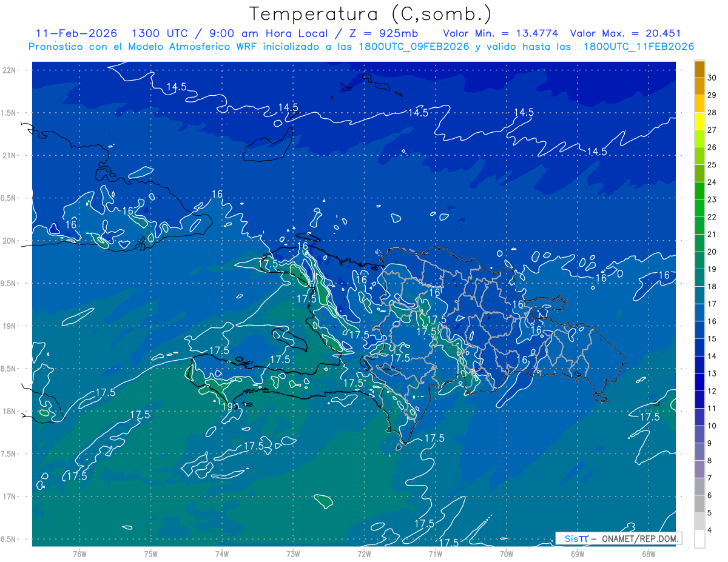This screenshot has width=728, height=562.
Task: Click the '72W' longitude axis label
Action: pyautogui.click(x=364, y=555)
